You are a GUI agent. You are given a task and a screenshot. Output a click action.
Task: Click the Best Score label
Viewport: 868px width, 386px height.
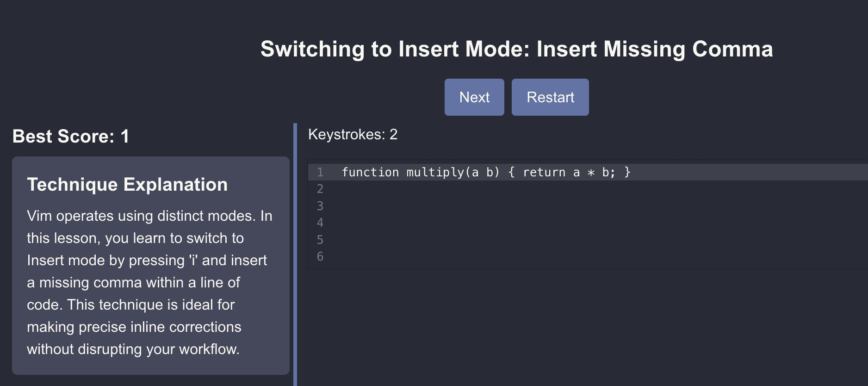point(71,137)
